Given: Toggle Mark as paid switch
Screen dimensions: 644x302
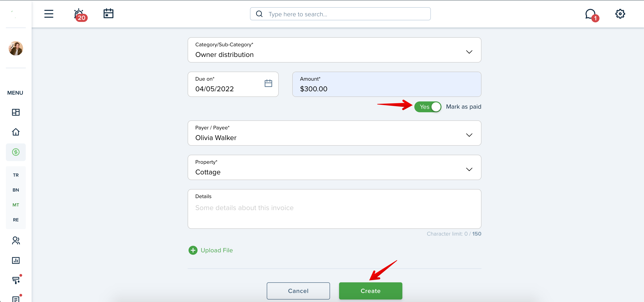Looking at the screenshot, I should point(428,107).
